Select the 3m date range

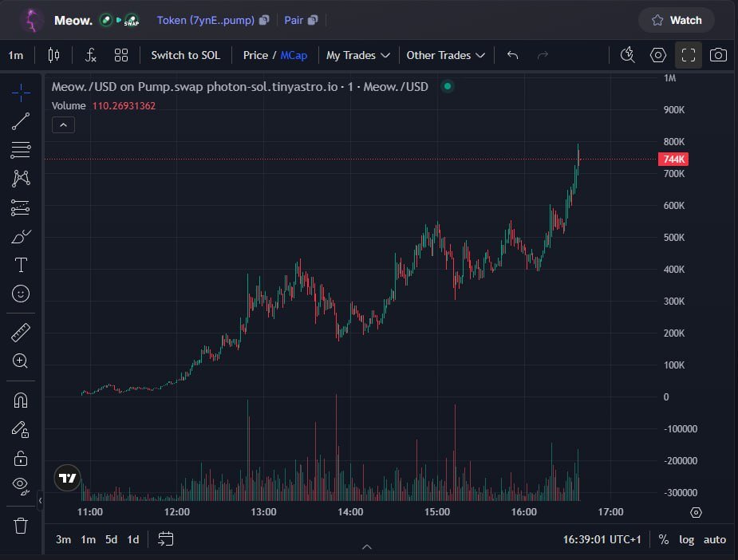[63, 539]
